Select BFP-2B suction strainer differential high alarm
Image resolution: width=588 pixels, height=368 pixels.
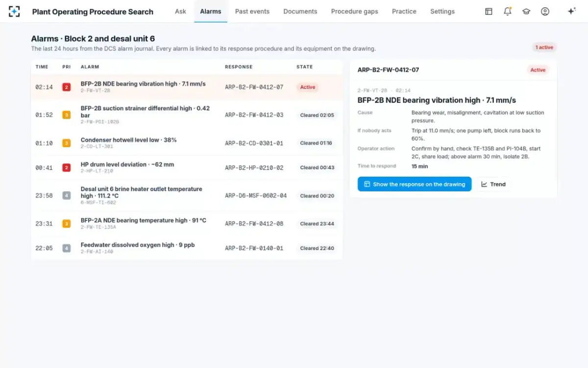[x=187, y=115]
